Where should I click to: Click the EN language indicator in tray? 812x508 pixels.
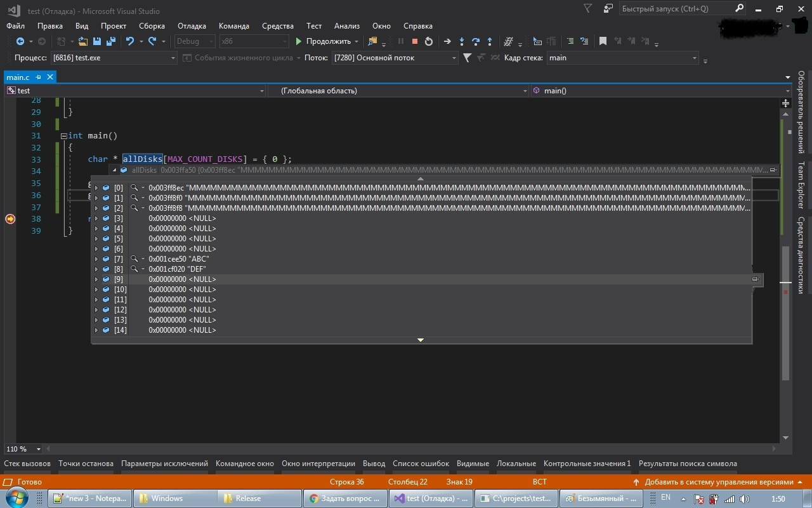tap(666, 498)
